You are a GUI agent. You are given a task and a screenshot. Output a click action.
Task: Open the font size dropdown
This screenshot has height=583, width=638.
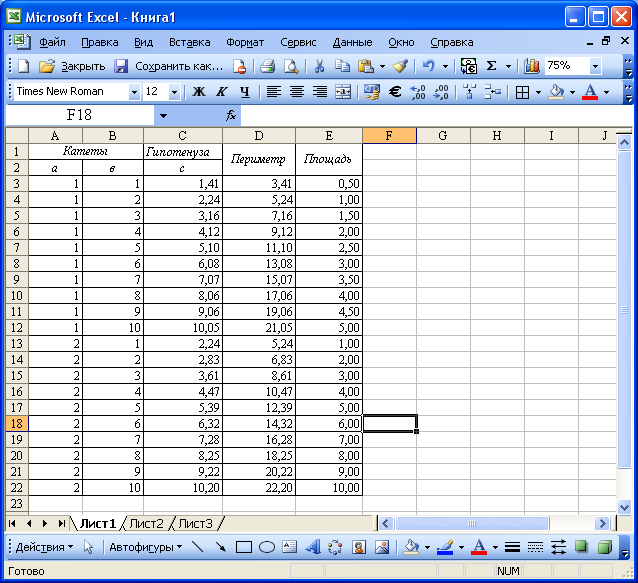point(174,92)
